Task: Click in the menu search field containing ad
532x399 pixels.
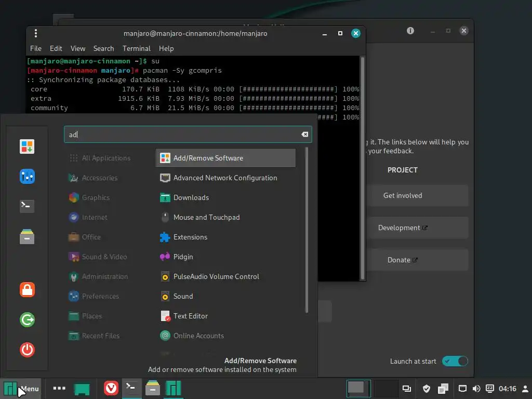Action: pyautogui.click(x=188, y=135)
